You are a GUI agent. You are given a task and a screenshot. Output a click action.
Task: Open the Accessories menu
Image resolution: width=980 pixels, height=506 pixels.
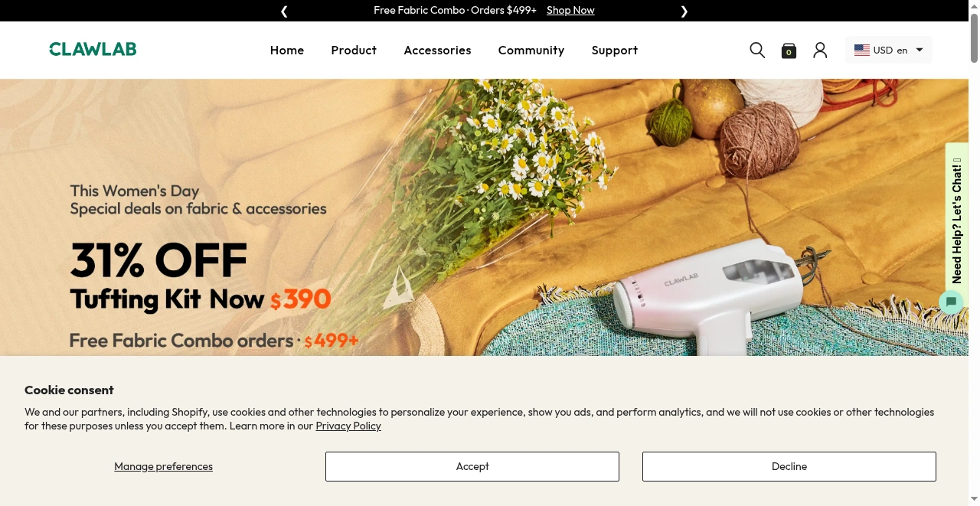click(437, 51)
